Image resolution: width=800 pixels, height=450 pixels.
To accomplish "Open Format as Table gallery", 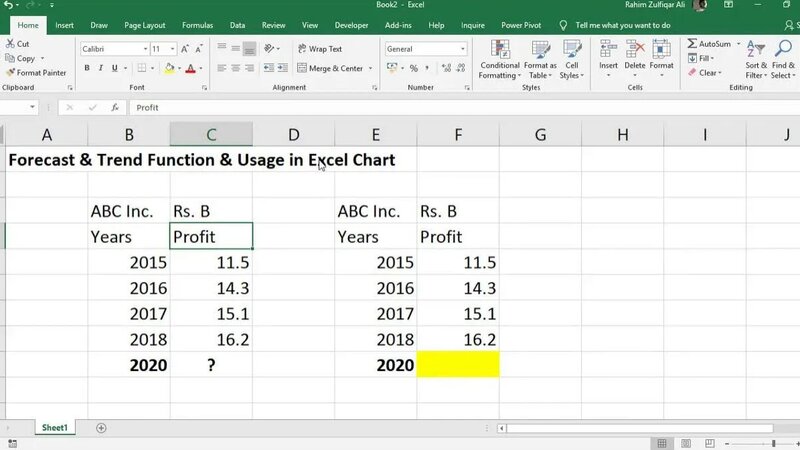I will pyautogui.click(x=540, y=60).
